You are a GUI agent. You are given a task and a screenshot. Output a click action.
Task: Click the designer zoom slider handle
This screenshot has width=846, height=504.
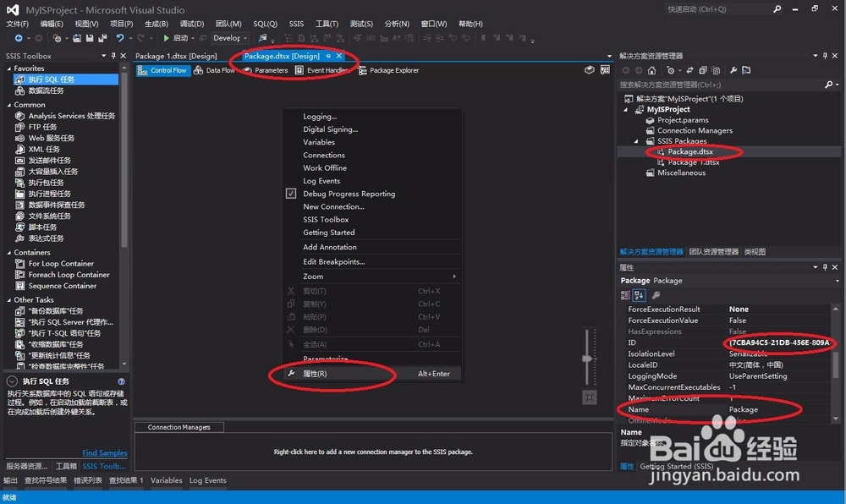coord(587,359)
